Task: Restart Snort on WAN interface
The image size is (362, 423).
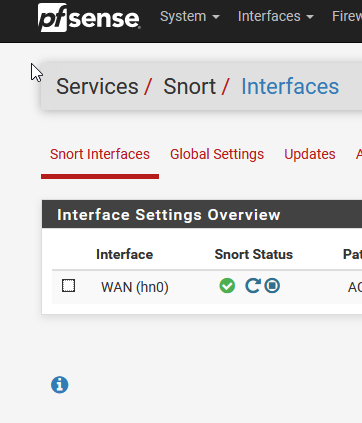Action: pyautogui.click(x=253, y=286)
